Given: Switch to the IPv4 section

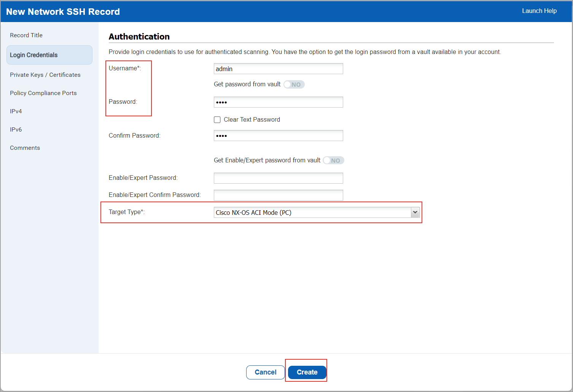Looking at the screenshot, I should (16, 111).
